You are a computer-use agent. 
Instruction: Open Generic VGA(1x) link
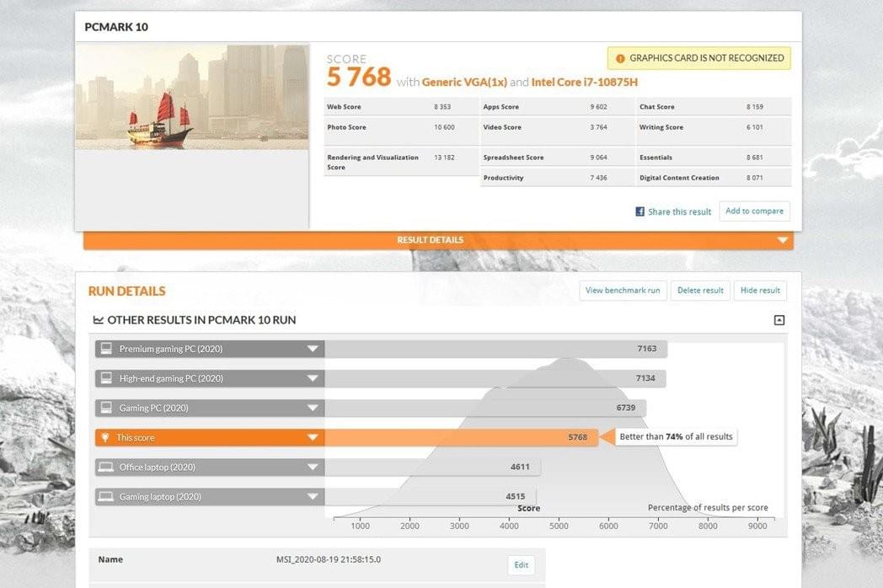click(464, 83)
